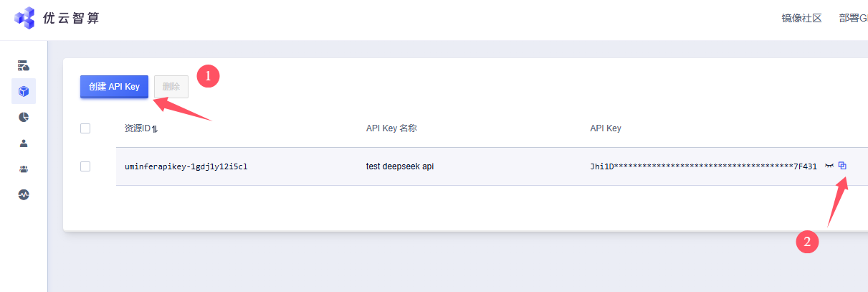Select the name cell test deepseek api
The width and height of the screenshot is (868, 292).
point(400,166)
